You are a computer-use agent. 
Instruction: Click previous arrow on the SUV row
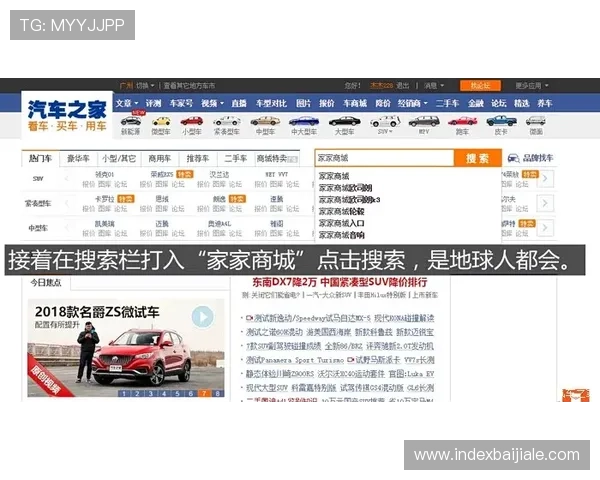(x=67, y=179)
